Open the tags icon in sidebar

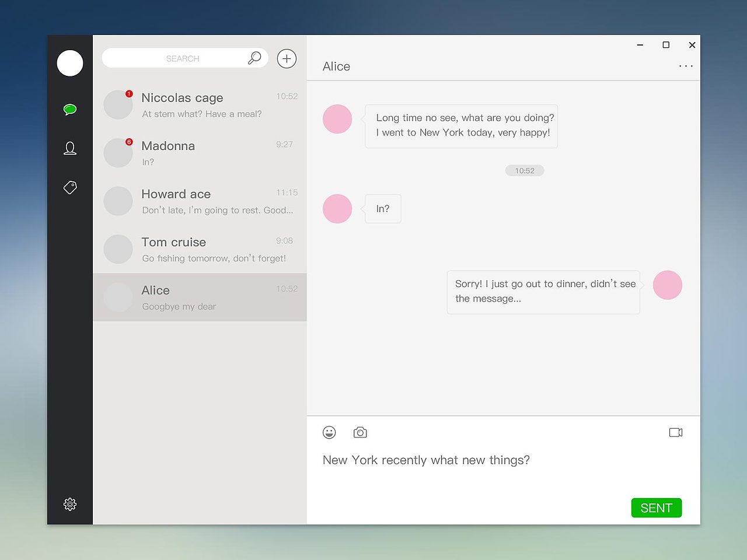(x=69, y=187)
